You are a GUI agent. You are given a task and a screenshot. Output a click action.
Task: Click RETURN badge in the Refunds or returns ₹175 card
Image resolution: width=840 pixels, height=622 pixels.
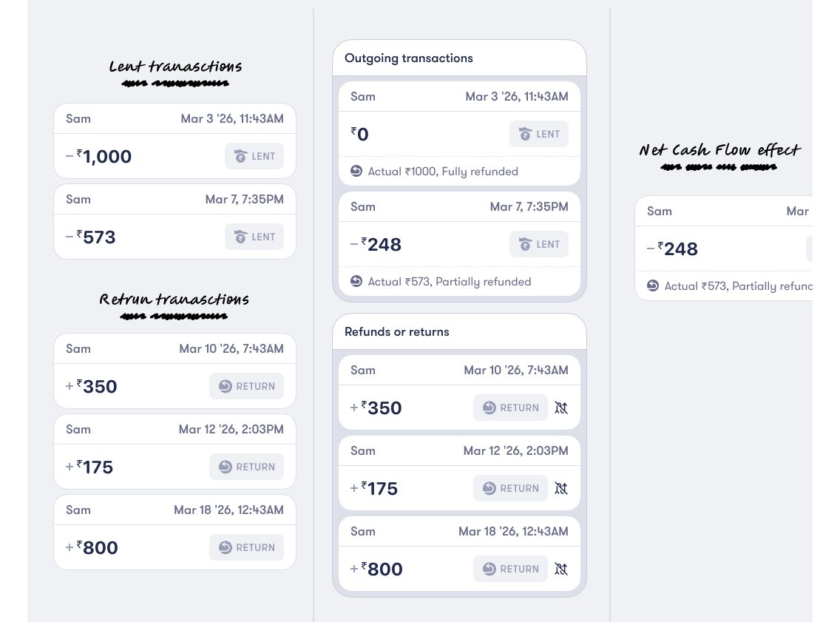tap(511, 488)
